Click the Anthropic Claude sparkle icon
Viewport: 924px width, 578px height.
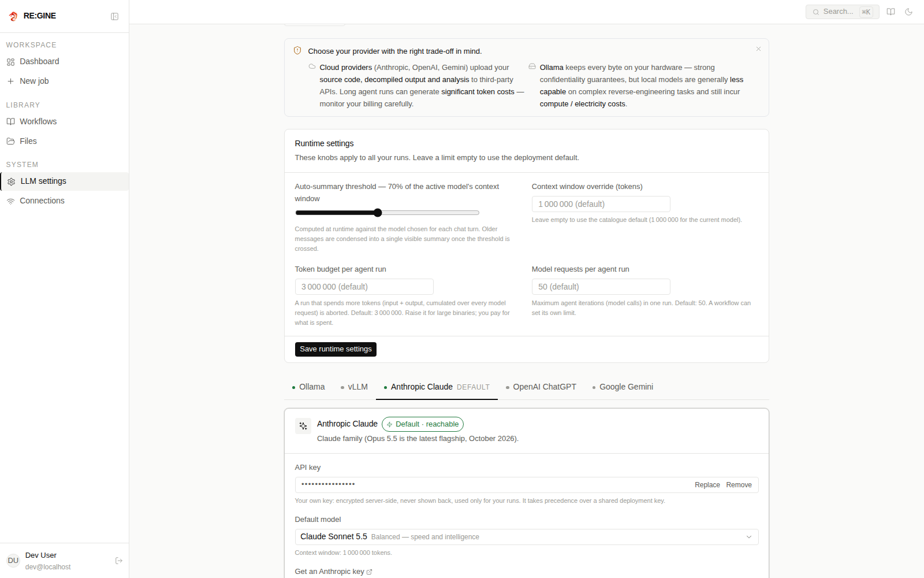tap(303, 426)
